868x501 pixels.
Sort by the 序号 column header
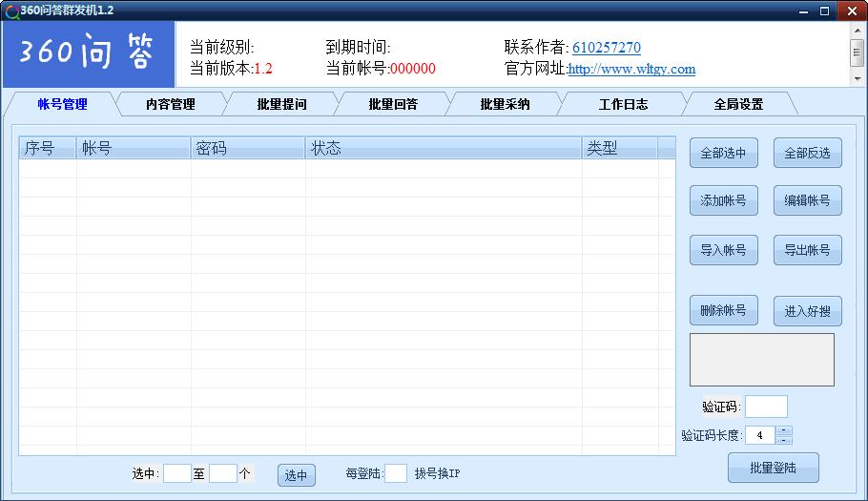(x=48, y=148)
